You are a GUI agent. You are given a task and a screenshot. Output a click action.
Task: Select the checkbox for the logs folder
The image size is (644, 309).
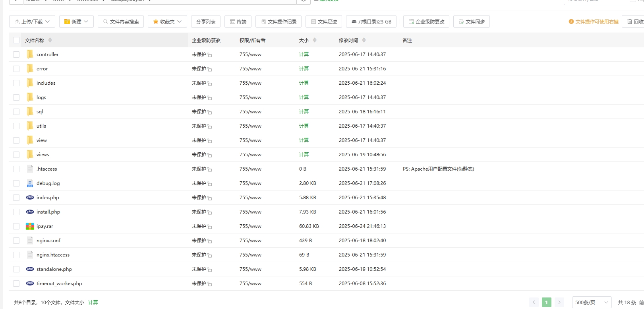(x=16, y=97)
